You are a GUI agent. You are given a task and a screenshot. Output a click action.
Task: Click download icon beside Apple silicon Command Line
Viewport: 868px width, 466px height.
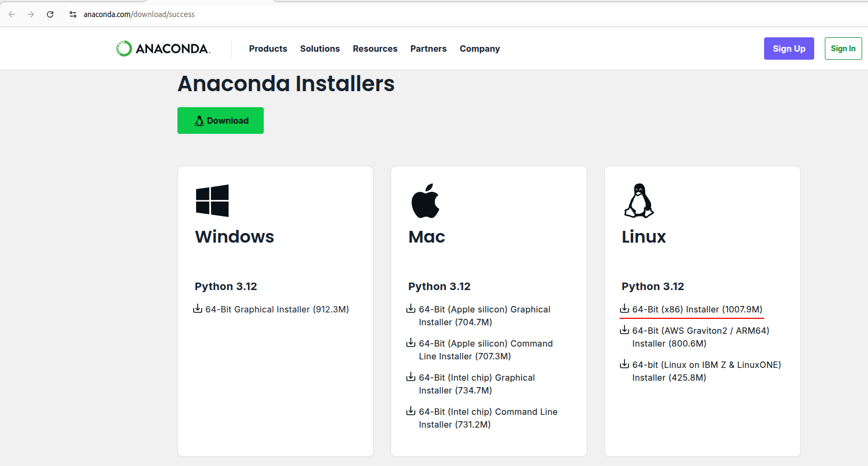[x=411, y=343]
